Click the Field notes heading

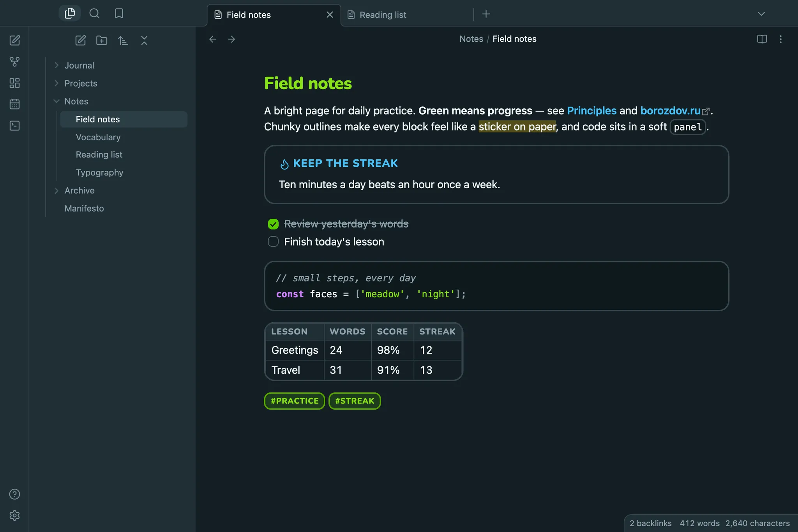(x=308, y=83)
